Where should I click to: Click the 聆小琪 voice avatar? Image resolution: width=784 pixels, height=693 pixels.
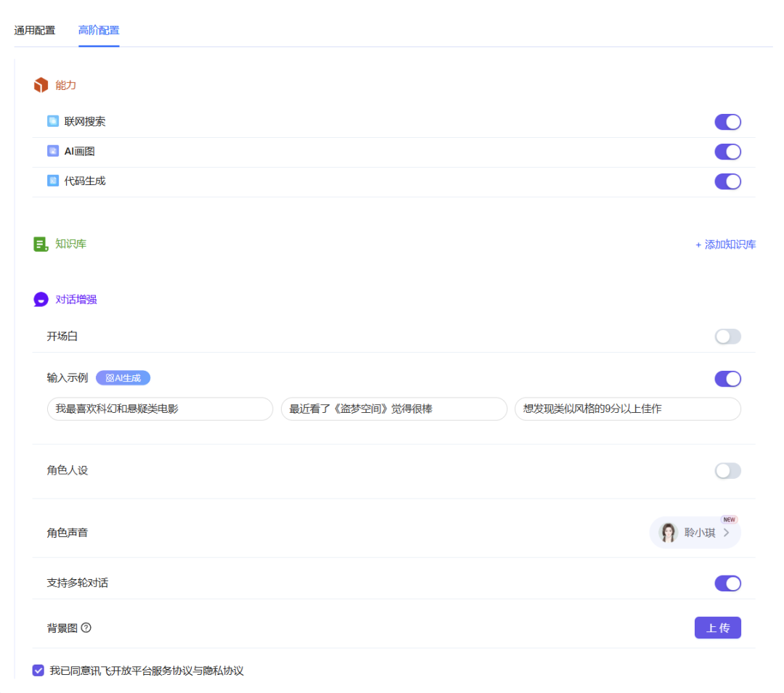(x=668, y=533)
